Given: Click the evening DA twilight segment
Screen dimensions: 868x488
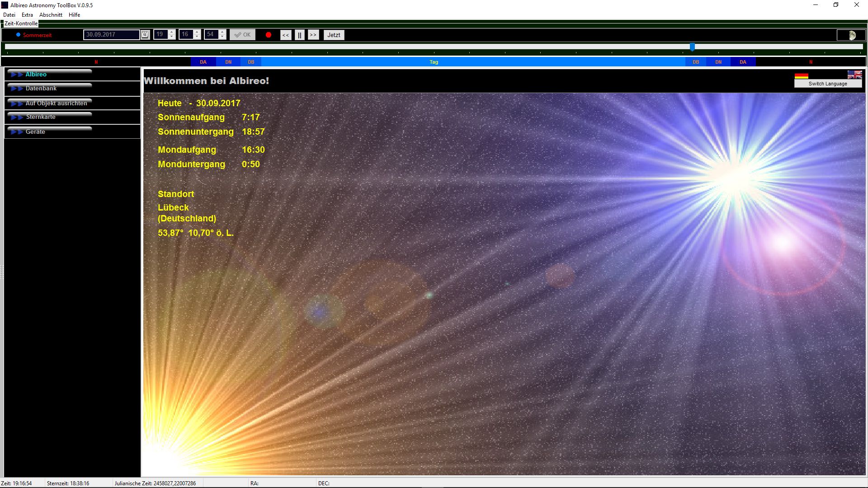Looking at the screenshot, I should coord(743,62).
